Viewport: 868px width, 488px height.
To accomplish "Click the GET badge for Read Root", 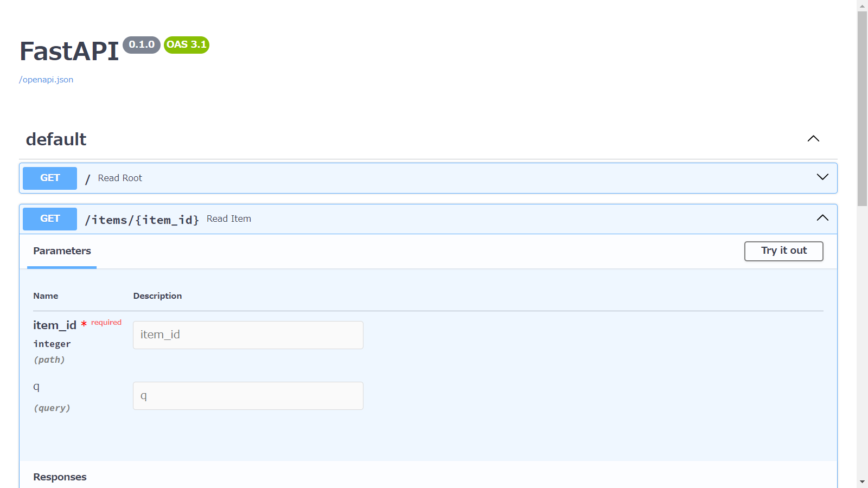I will pyautogui.click(x=50, y=178).
